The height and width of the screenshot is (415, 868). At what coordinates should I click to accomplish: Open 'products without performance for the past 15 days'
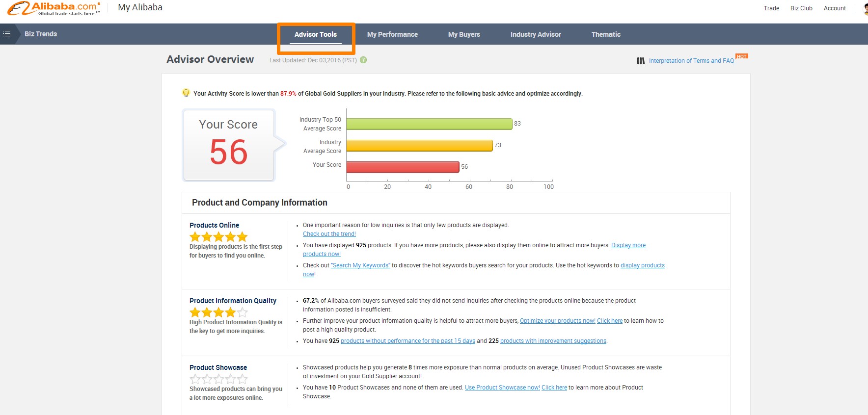coord(408,341)
